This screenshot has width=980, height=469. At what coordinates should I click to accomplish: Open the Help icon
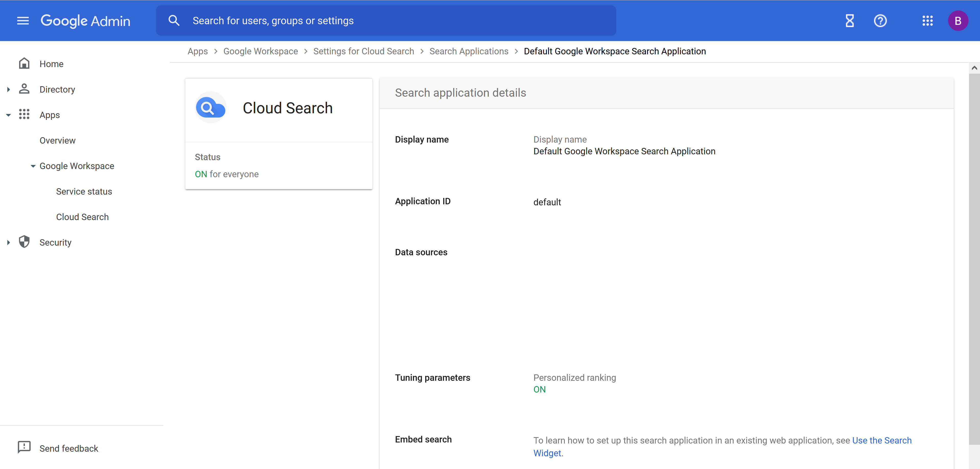[880, 20]
